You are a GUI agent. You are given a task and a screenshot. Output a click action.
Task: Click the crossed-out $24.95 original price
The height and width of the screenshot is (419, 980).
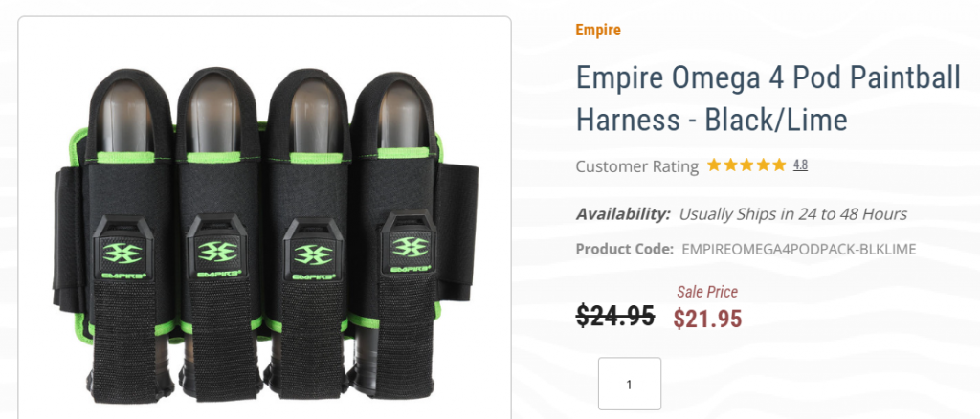615,315
